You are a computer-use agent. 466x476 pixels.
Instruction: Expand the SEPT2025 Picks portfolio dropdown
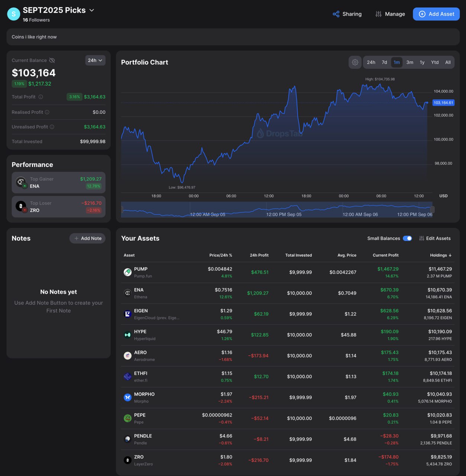[x=92, y=10]
